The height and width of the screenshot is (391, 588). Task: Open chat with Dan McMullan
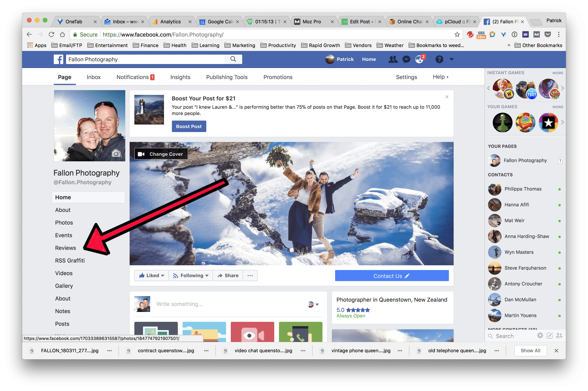pos(525,299)
